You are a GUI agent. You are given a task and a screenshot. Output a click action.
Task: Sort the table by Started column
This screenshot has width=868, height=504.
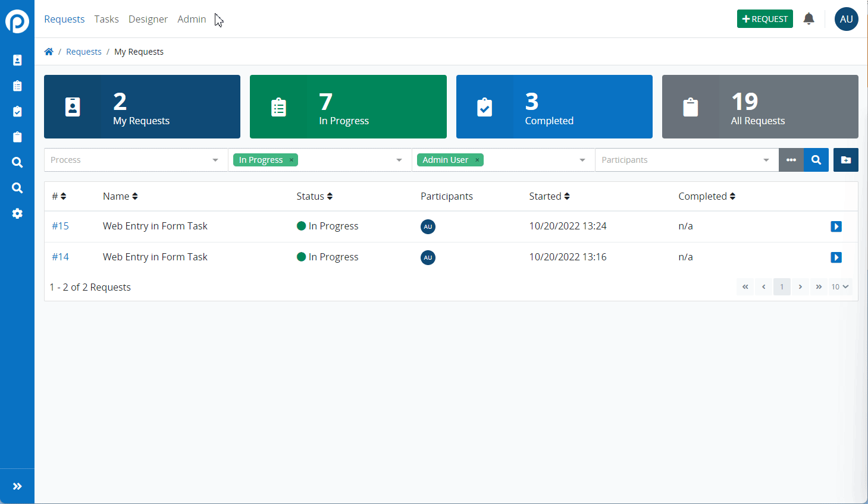pos(549,196)
